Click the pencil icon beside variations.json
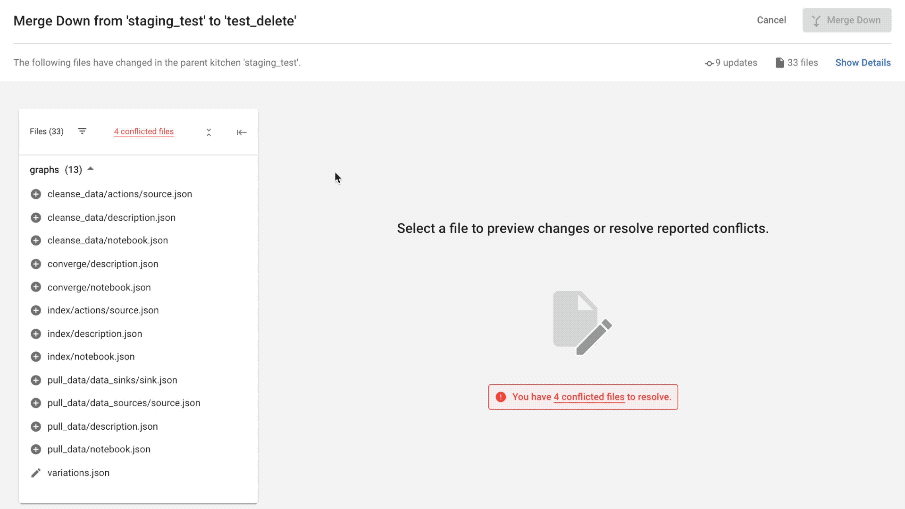The height and width of the screenshot is (509, 905). 36,473
